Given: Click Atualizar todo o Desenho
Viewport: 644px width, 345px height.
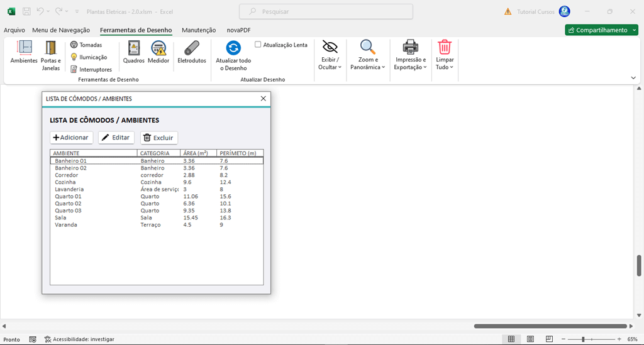Looking at the screenshot, I should pyautogui.click(x=233, y=56).
